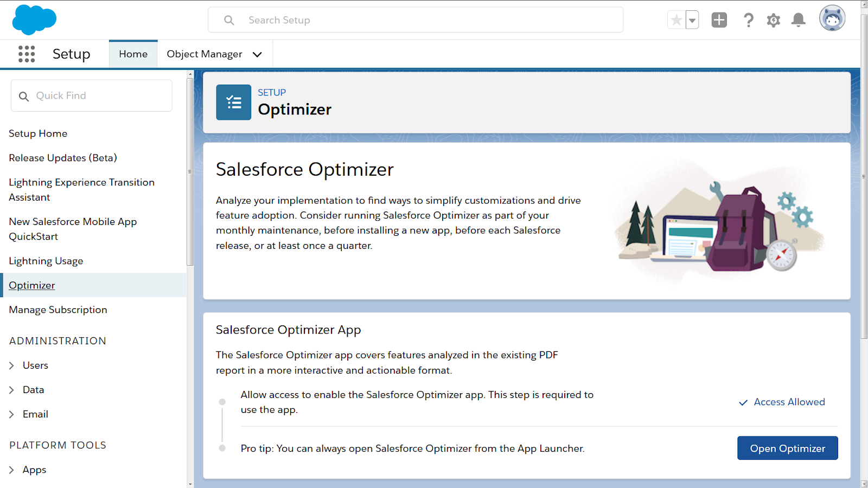Image resolution: width=868 pixels, height=488 pixels.
Task: Click the Access Allowed status
Action: pos(782,402)
